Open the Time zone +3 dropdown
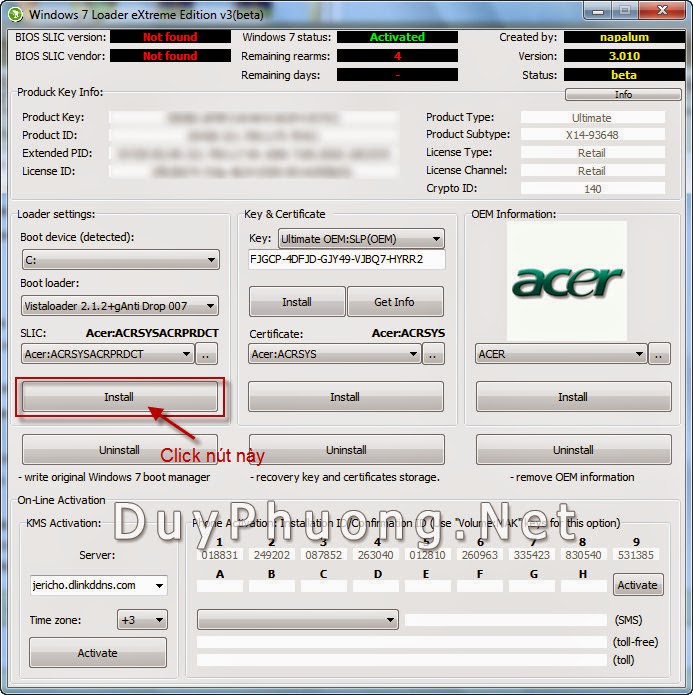This screenshot has height=695, width=693. tap(142, 620)
